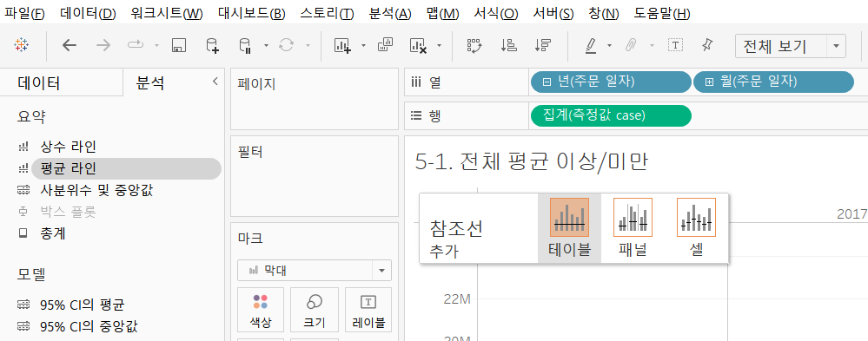This screenshot has width=868, height=341.
Task: Open the 도움말(H) menu
Action: click(662, 13)
